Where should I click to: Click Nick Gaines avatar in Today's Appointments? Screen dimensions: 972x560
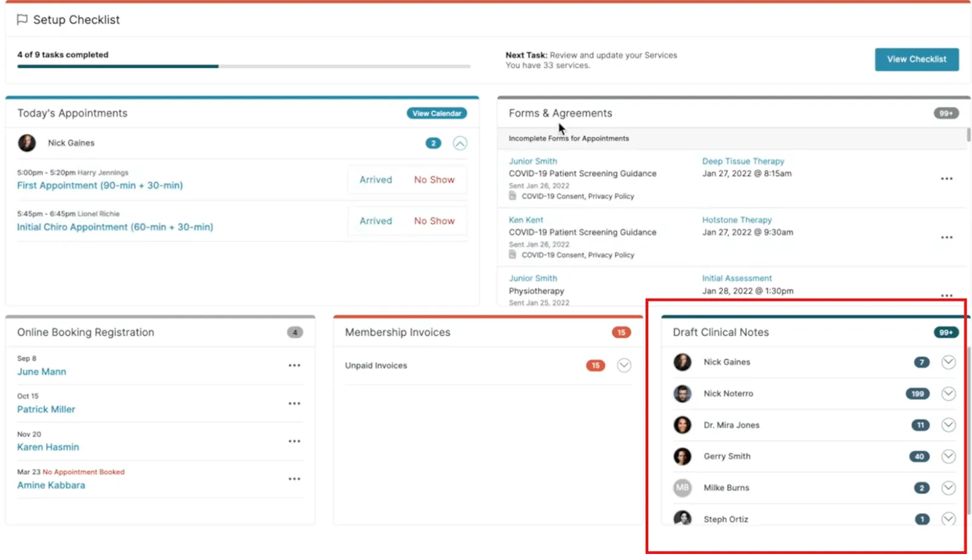27,143
